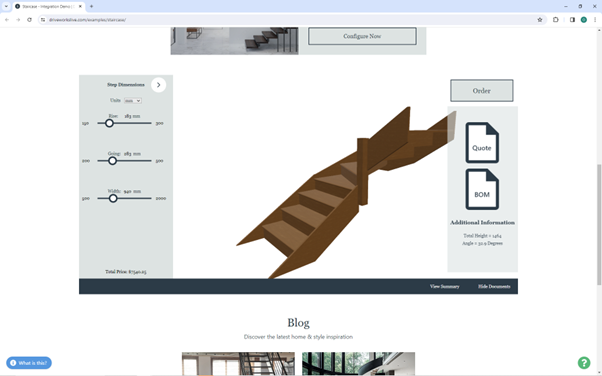Click the Order button

coord(481,91)
